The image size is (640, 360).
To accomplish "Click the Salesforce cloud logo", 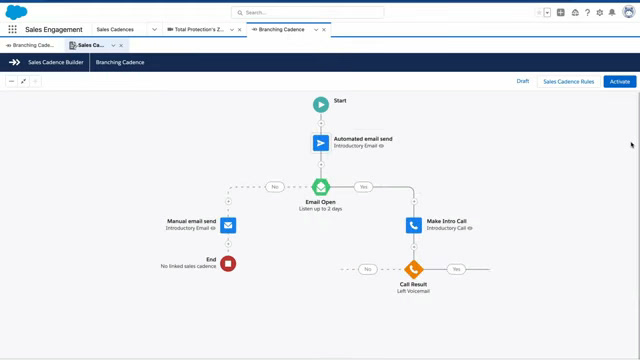I will 16,12.
